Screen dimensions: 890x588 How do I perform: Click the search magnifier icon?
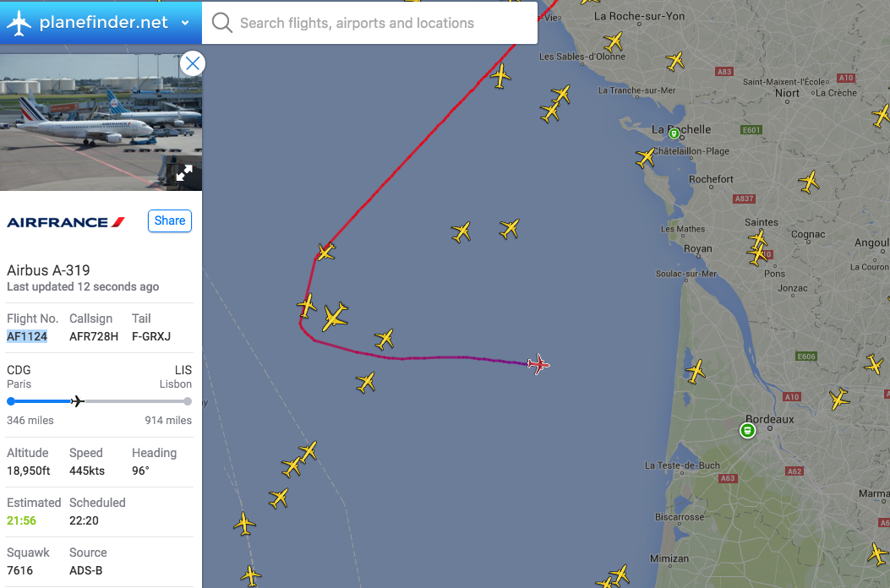(x=222, y=23)
